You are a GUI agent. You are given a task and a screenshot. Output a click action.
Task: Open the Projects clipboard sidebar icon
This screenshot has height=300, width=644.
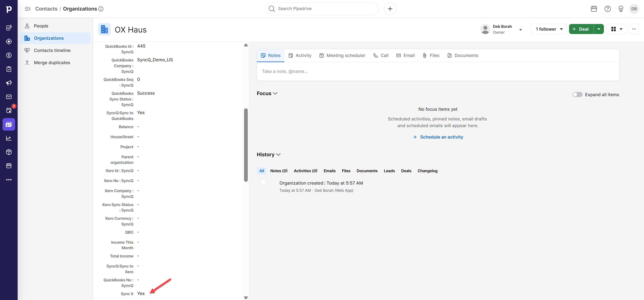tap(9, 69)
